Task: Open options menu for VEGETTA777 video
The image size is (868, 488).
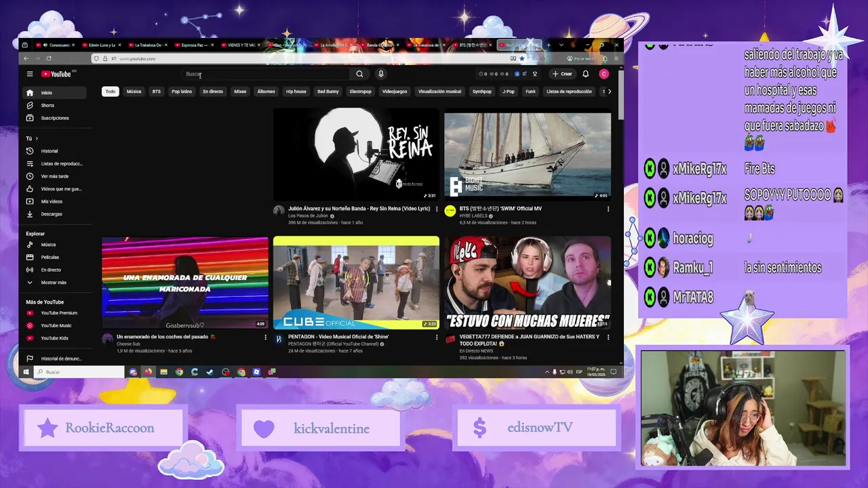Action: pos(608,337)
